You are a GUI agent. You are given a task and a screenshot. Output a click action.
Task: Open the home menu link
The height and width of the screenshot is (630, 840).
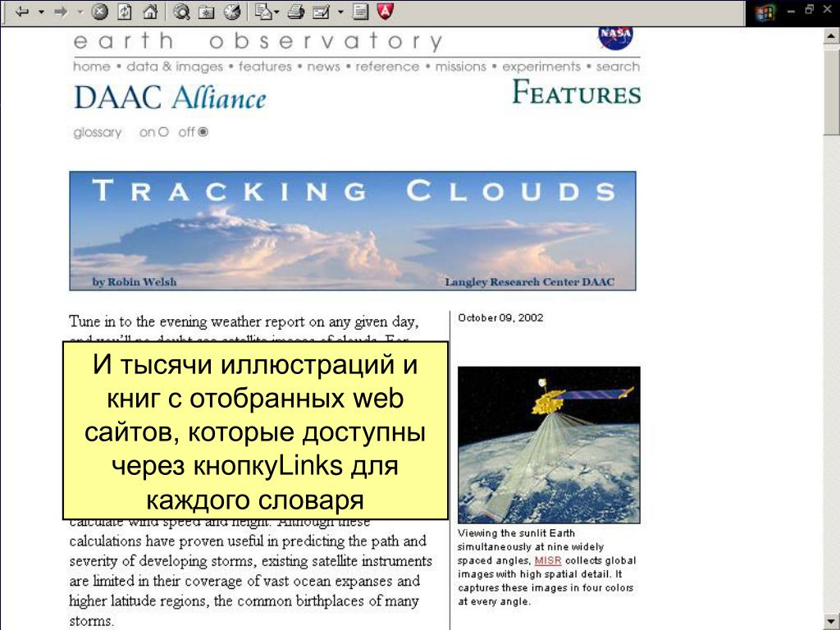point(92,67)
